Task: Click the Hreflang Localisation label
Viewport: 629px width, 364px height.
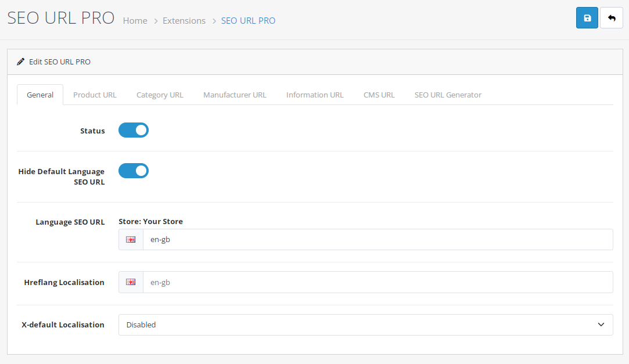Action: (x=64, y=282)
